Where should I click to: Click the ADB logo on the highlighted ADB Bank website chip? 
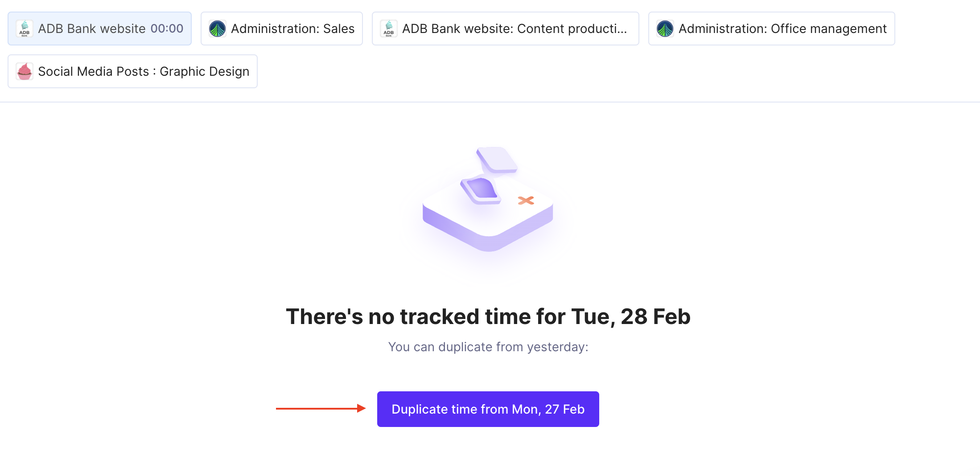coord(25,29)
